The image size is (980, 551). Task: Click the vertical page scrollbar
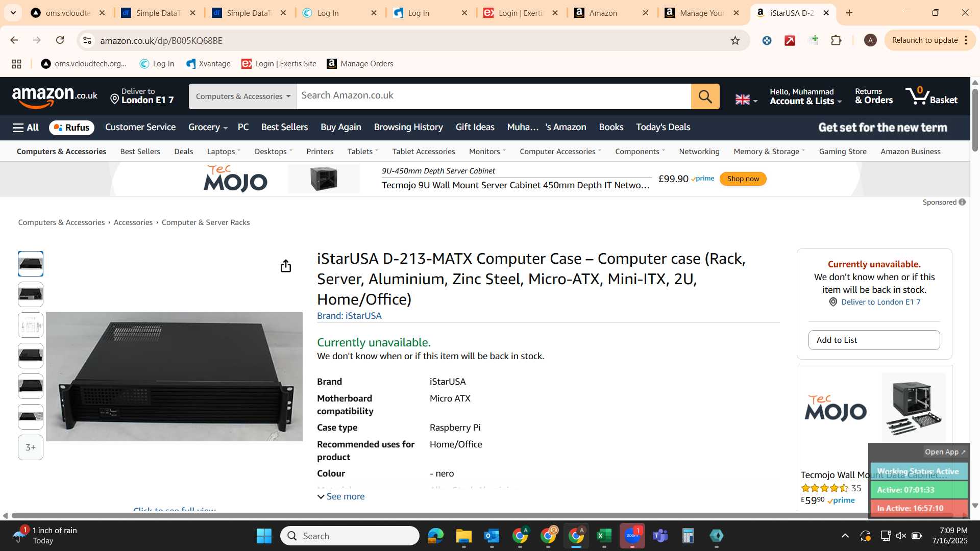click(x=975, y=120)
